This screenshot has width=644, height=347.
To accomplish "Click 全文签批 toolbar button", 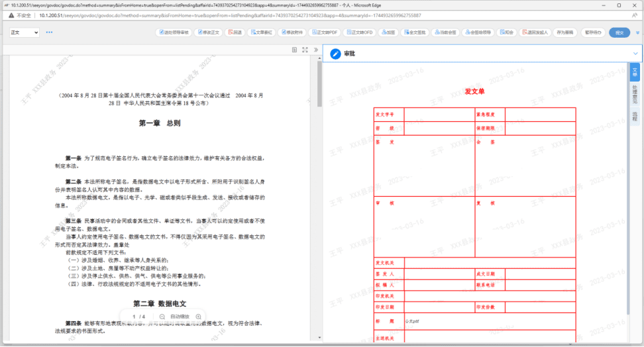I will [x=414, y=32].
